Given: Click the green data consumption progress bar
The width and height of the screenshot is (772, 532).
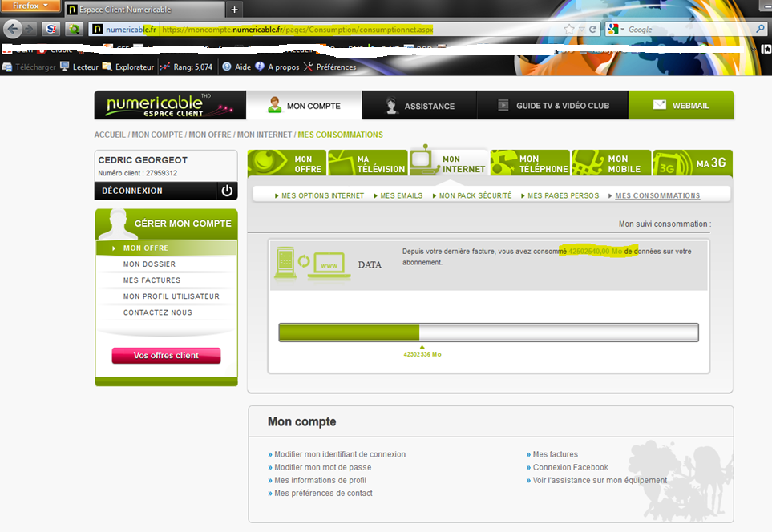Looking at the screenshot, I should [x=488, y=332].
